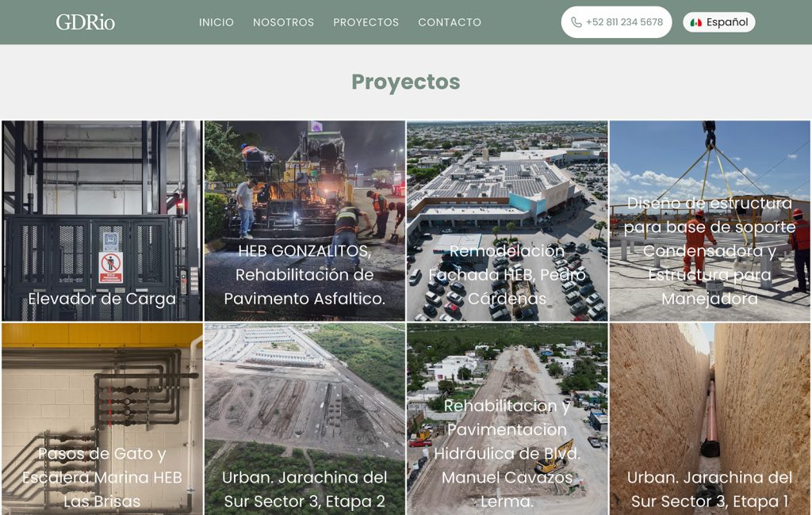Click the Elevador de Carga caption text
The width and height of the screenshot is (812, 515).
101,300
